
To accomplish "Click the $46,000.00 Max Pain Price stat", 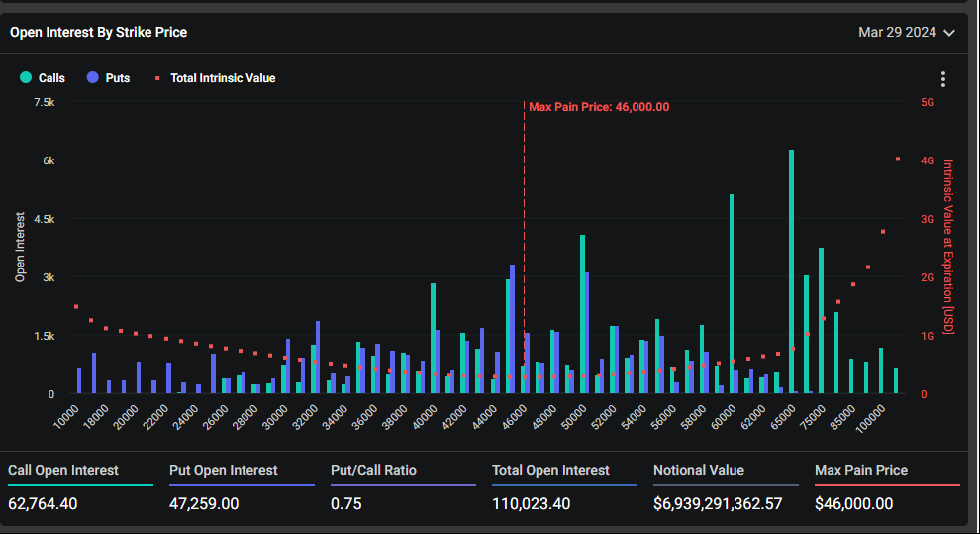I will pyautogui.click(x=853, y=503).
